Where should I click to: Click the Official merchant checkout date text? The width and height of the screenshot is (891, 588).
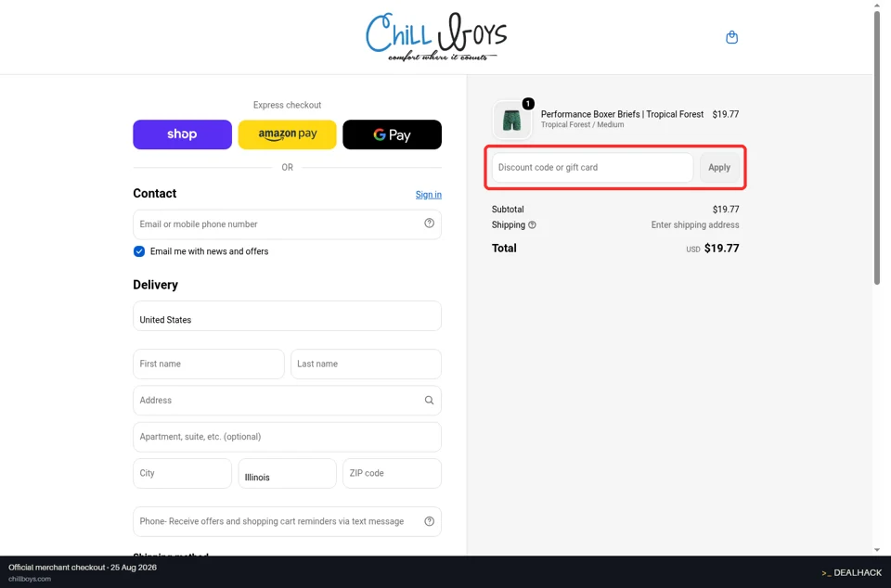(x=83, y=568)
